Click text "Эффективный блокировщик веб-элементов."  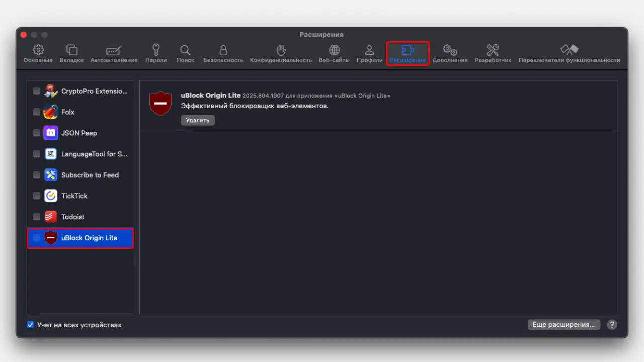[x=255, y=106]
